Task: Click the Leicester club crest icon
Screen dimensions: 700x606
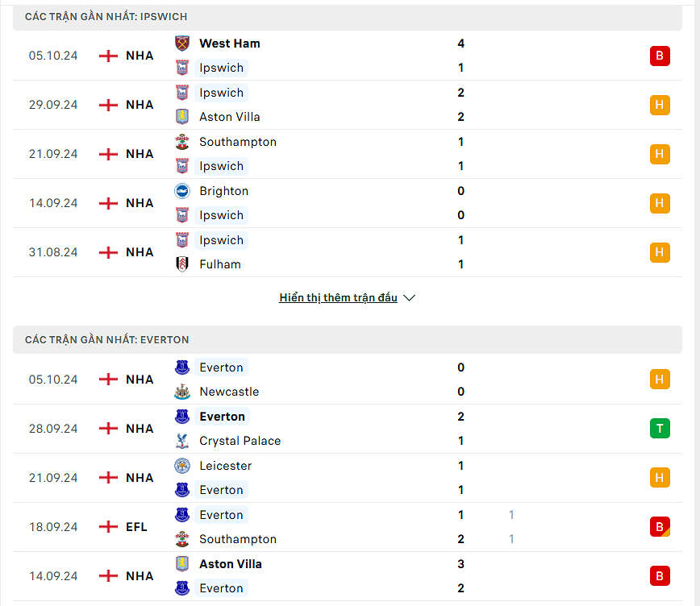Action: pyautogui.click(x=182, y=466)
